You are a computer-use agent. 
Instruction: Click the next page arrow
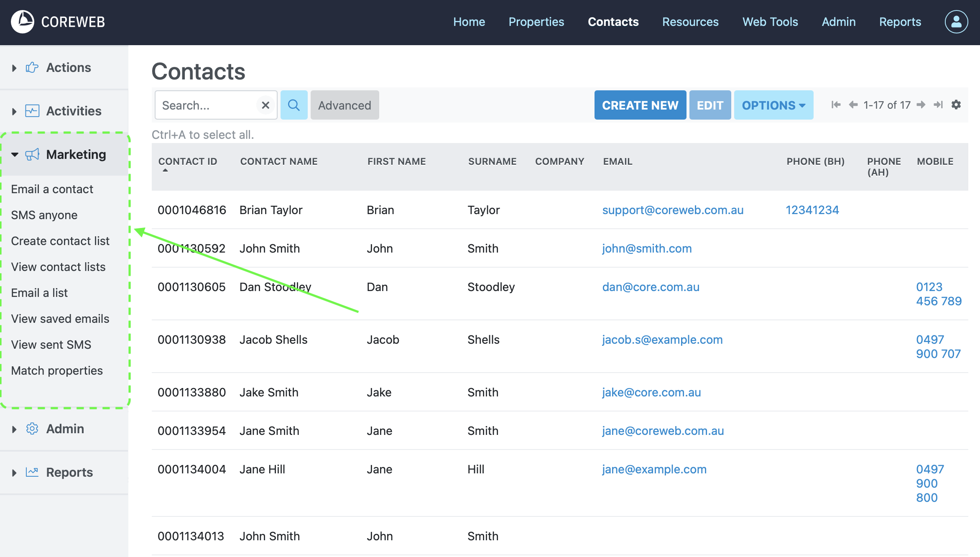(x=921, y=105)
